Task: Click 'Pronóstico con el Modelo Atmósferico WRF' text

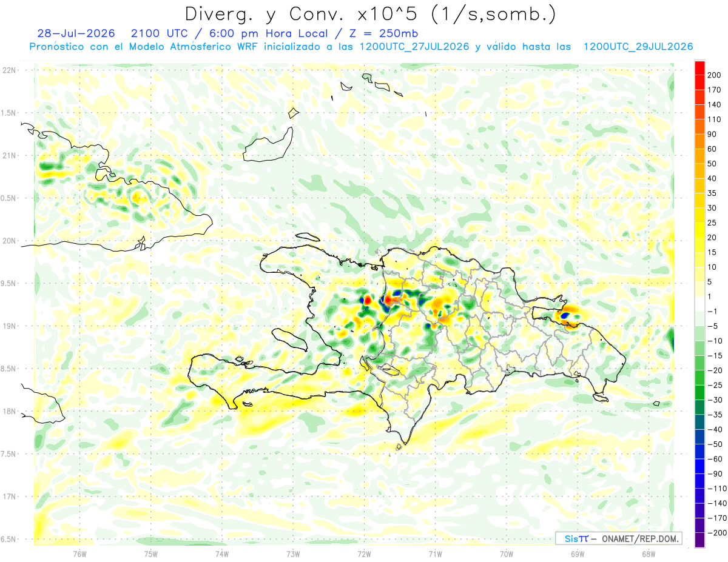Action: pyautogui.click(x=144, y=47)
